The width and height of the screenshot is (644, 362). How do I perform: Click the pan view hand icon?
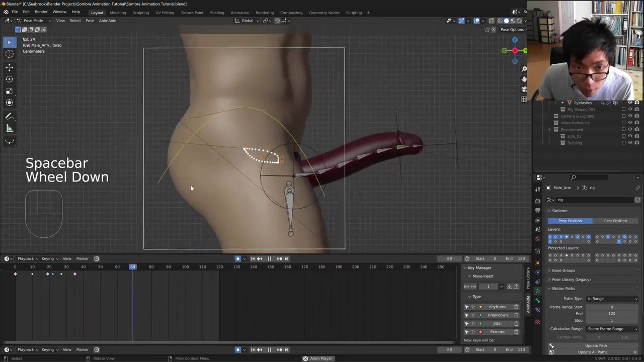(x=524, y=79)
